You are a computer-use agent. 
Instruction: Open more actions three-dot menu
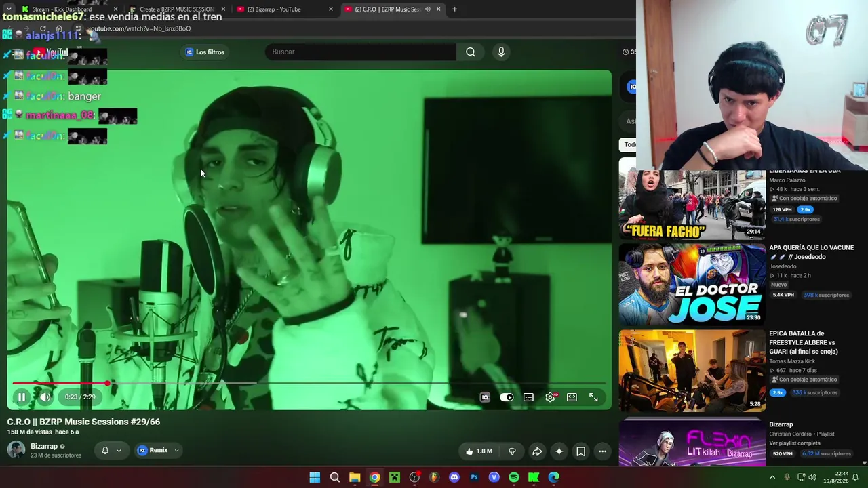(x=602, y=451)
